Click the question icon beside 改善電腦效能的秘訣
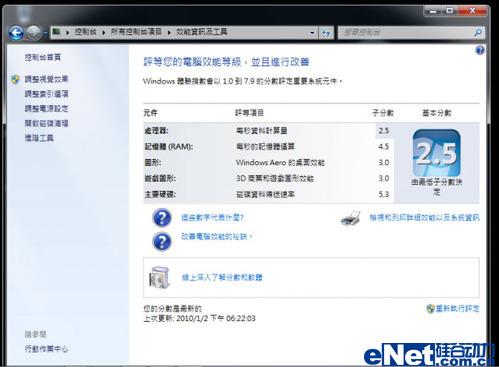 (162, 241)
